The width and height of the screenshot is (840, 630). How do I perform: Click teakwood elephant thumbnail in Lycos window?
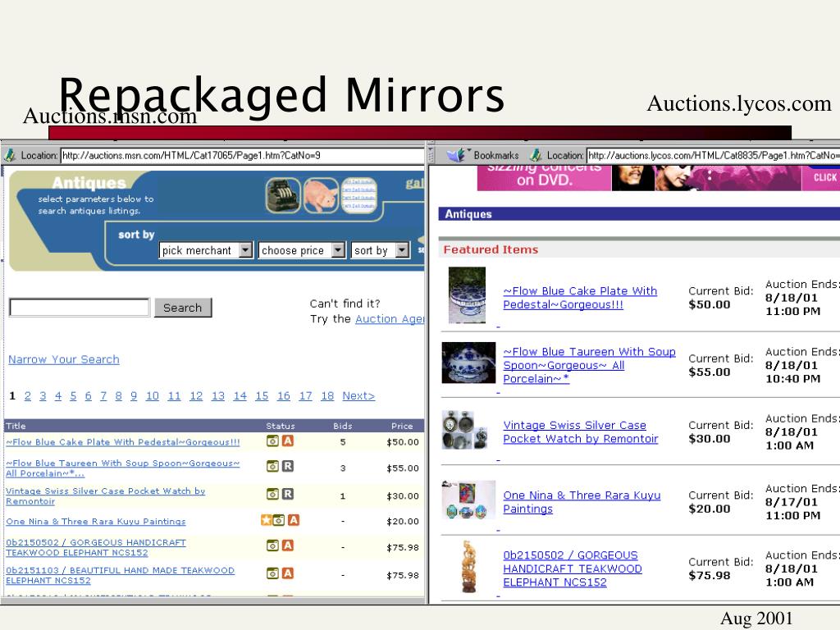(x=469, y=566)
